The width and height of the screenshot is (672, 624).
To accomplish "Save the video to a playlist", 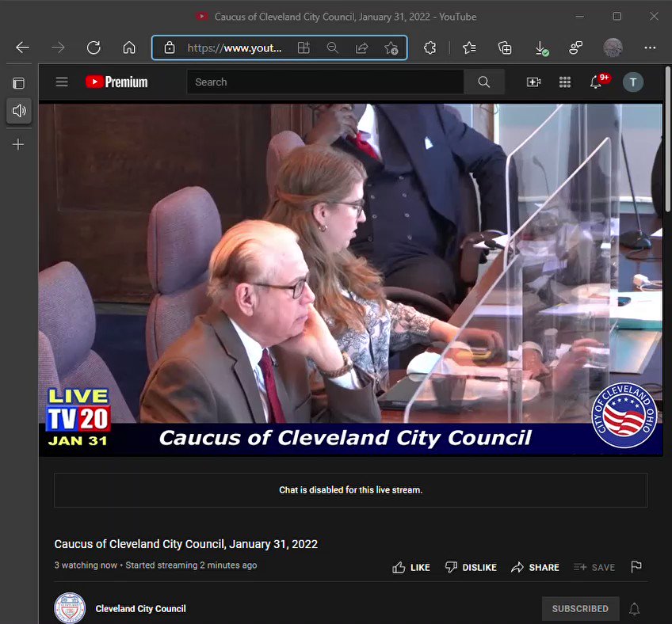I will (x=594, y=568).
